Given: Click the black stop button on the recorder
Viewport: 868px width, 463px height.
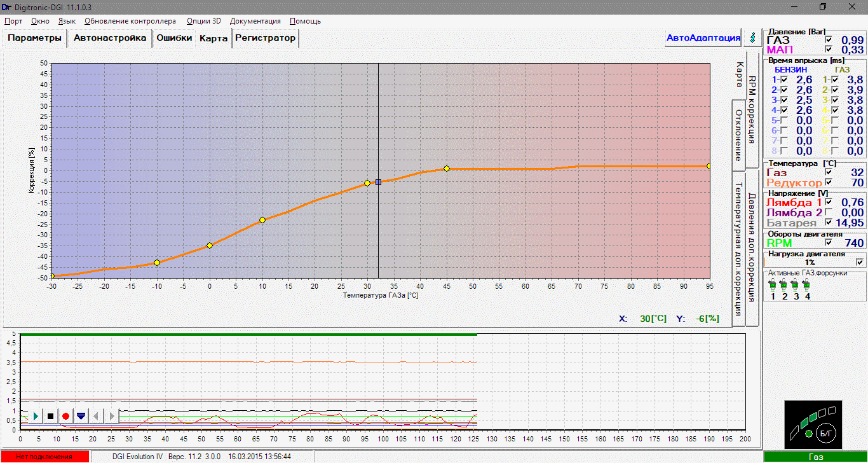Looking at the screenshot, I should coord(50,416).
